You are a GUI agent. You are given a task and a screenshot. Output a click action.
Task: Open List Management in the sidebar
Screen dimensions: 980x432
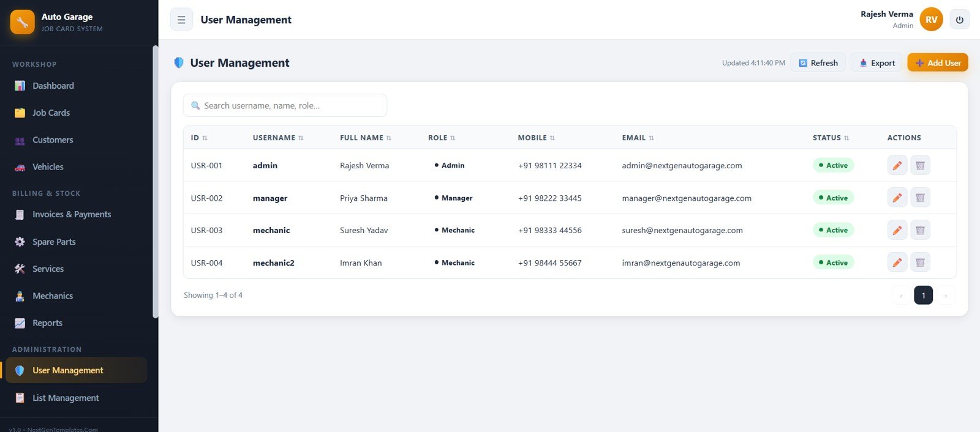click(76, 398)
